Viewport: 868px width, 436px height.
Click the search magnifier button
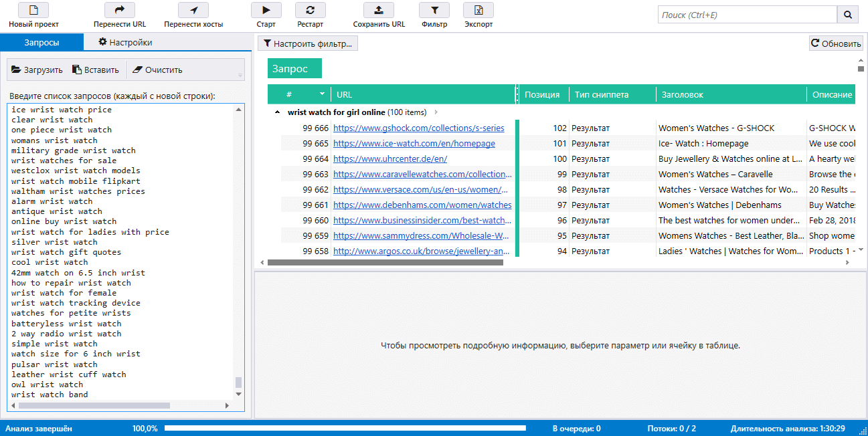(x=847, y=15)
